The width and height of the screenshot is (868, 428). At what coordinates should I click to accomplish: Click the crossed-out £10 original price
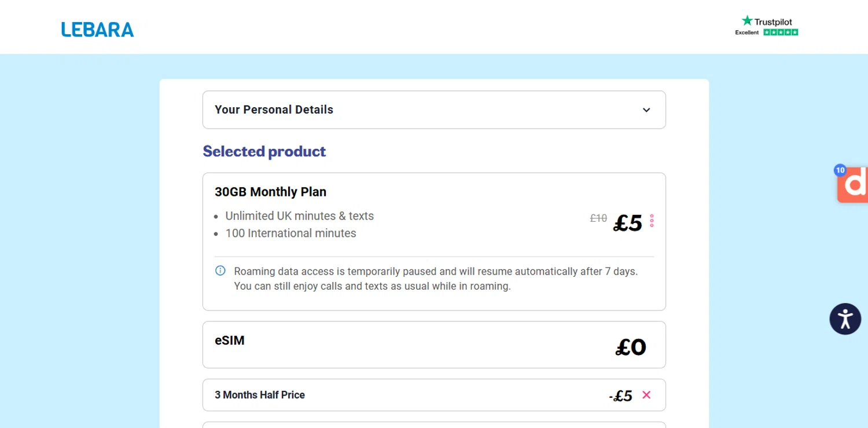(598, 218)
